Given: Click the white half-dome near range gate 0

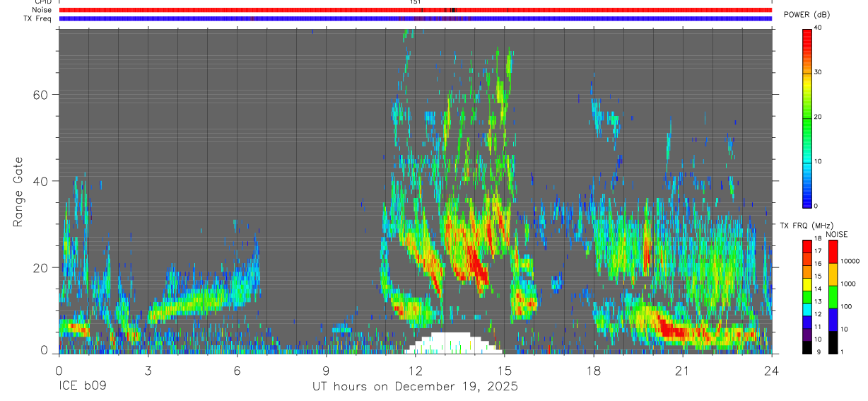Looking at the screenshot, I should point(453,342).
